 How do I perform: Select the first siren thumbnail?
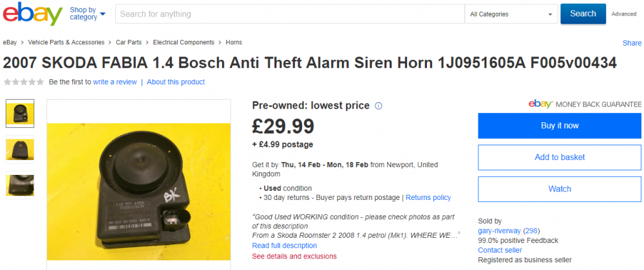tap(20, 114)
